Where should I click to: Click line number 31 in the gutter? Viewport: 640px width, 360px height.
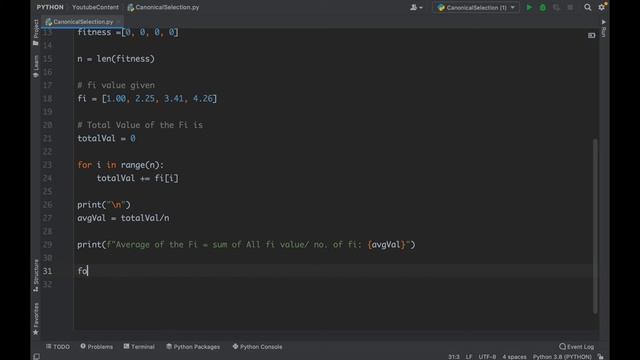(x=47, y=271)
